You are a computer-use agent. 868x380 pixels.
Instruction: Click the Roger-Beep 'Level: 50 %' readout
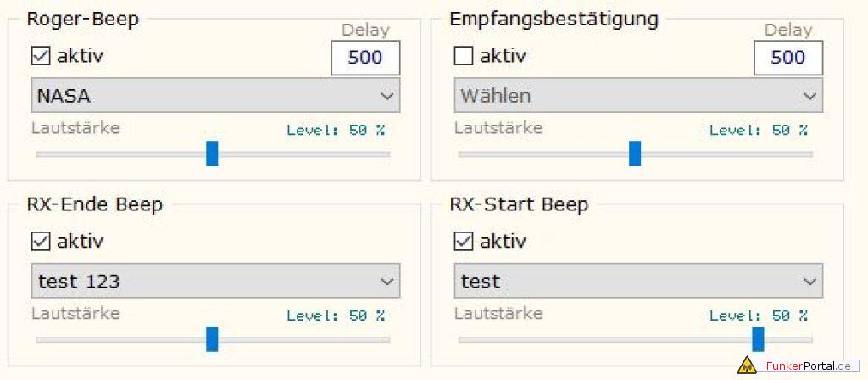(x=336, y=131)
